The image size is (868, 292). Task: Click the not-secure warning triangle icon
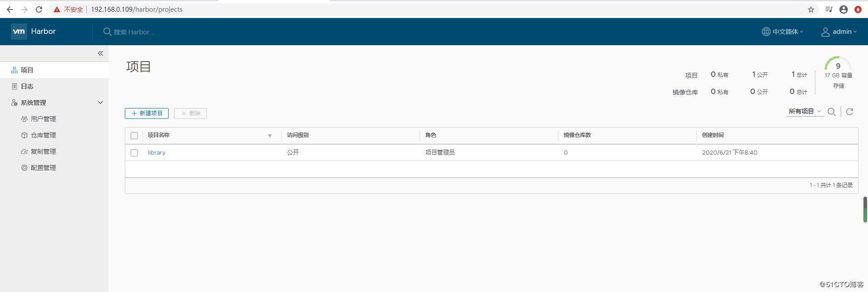coord(57,9)
